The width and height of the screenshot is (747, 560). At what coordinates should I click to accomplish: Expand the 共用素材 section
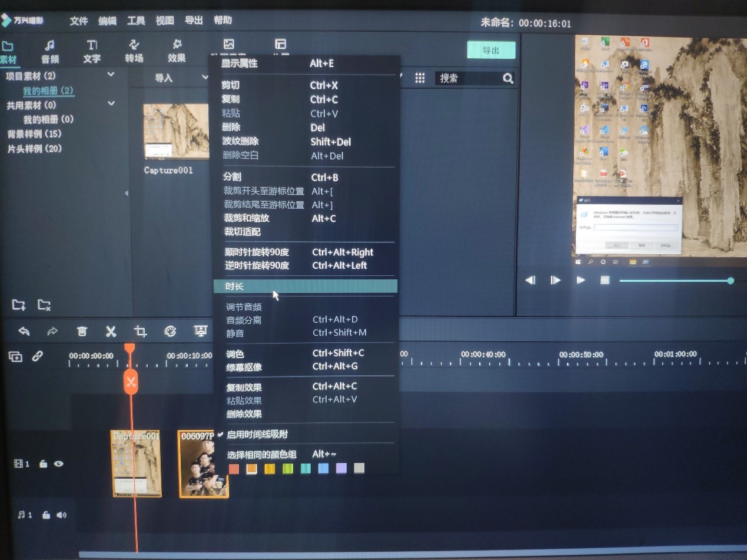tap(110, 103)
